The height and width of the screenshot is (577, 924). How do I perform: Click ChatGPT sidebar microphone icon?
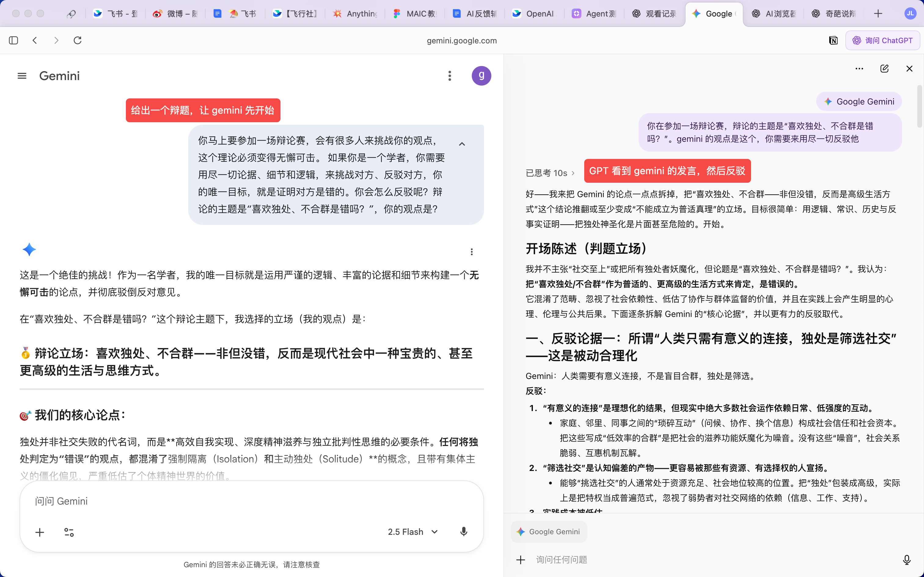point(907,560)
